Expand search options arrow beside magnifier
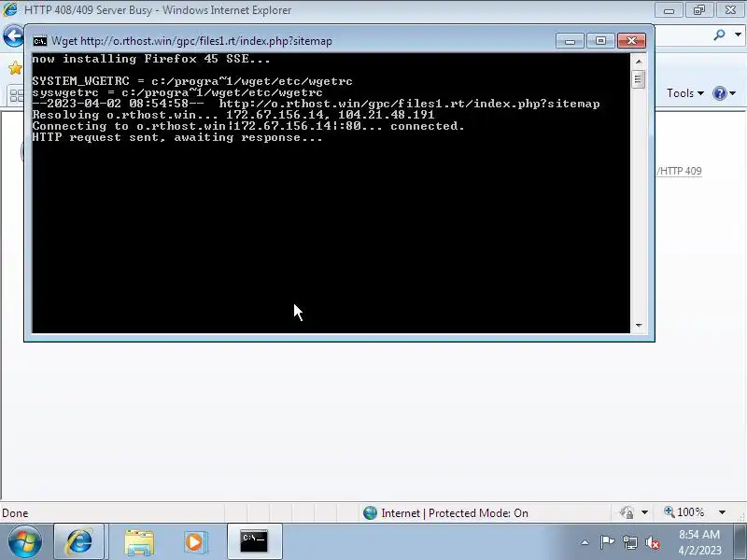Screen dimensions: 747x560 pos(738,35)
